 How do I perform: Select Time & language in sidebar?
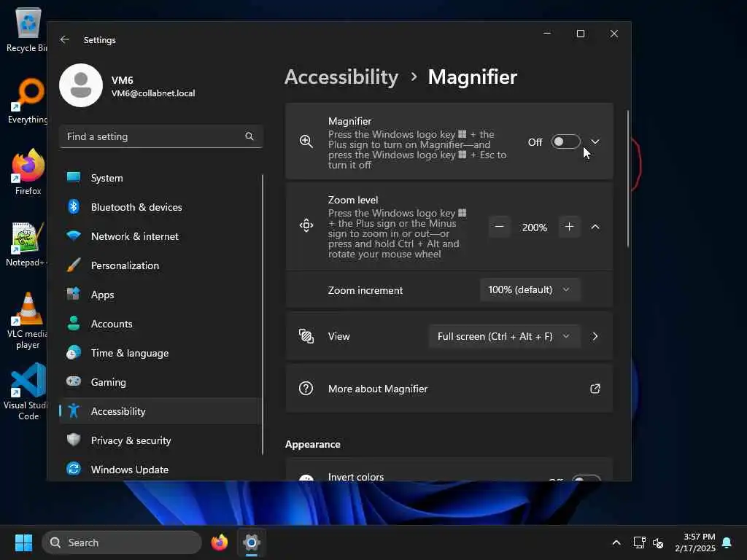pyautogui.click(x=160, y=353)
